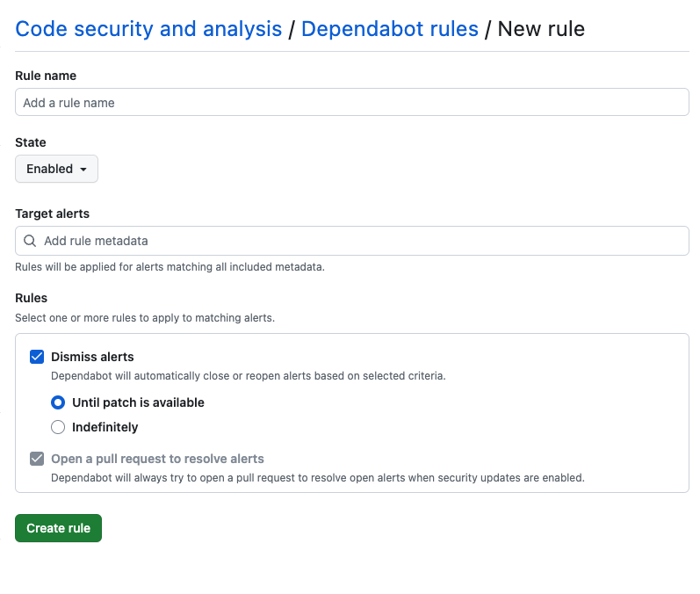Focus the Rule name input field
Screen dimensions: 700x594
[352, 102]
